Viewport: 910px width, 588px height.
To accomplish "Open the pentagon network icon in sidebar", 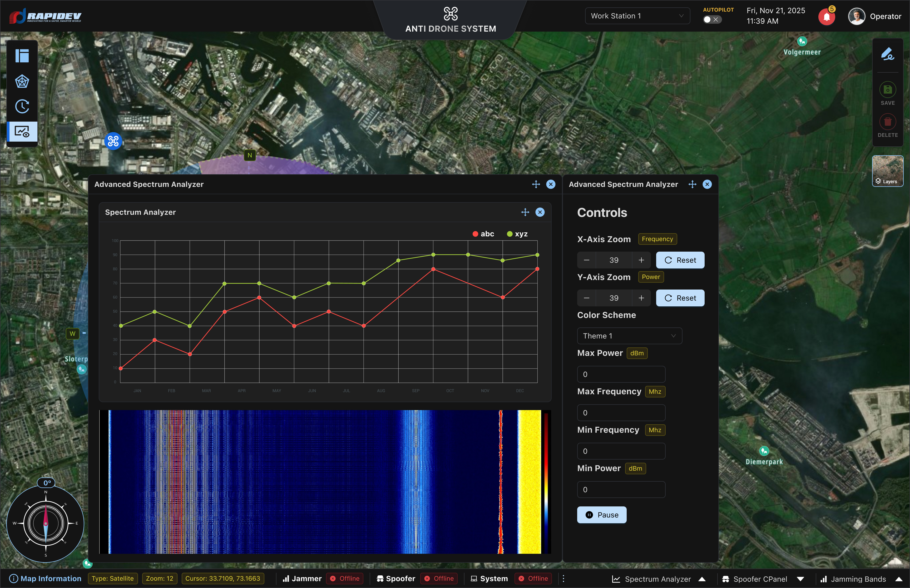I will 22,81.
